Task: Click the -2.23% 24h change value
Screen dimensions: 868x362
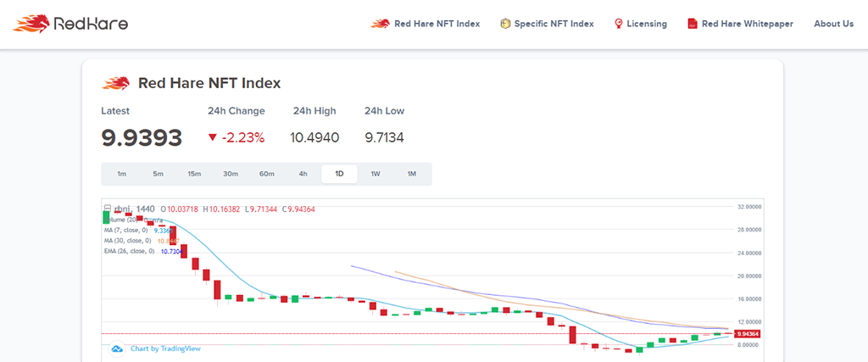Action: tap(243, 138)
